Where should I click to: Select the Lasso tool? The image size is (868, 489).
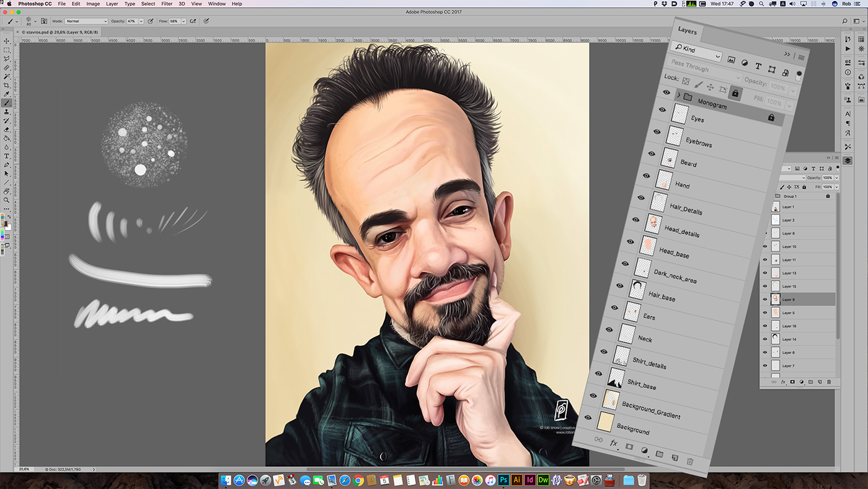[x=7, y=59]
